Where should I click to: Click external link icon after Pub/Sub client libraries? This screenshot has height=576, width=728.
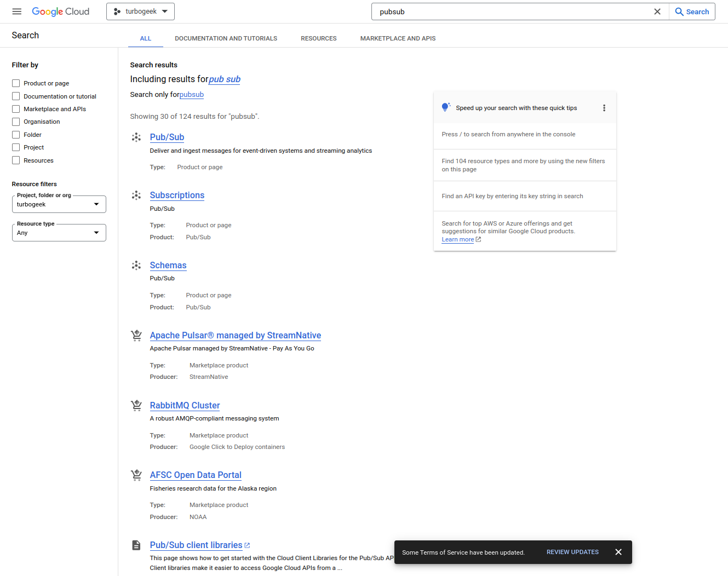[x=247, y=545]
